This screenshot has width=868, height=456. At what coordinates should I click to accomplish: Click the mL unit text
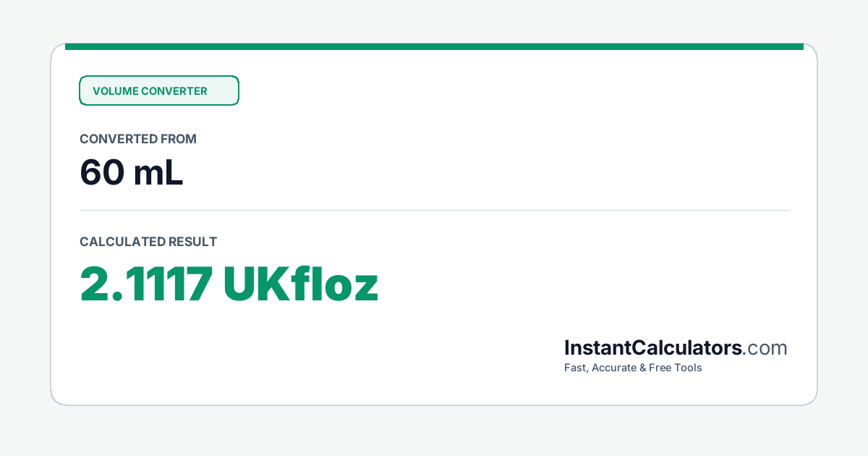(x=158, y=173)
